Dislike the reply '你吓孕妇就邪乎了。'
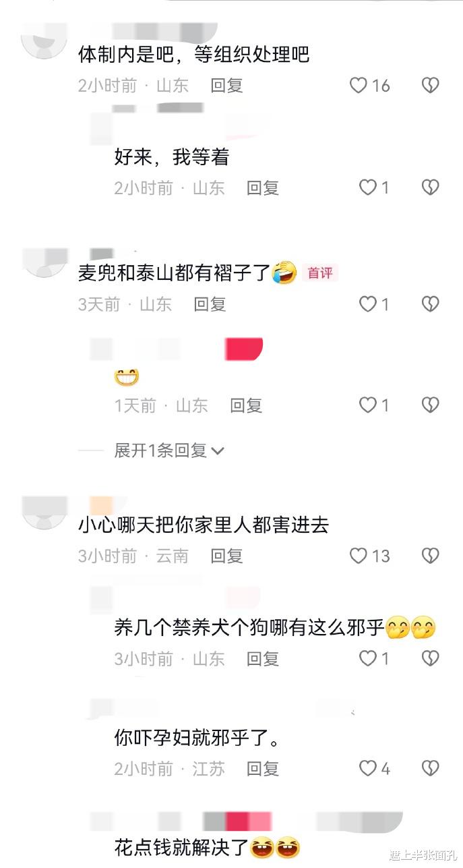This screenshot has height=868, width=463. [x=430, y=768]
